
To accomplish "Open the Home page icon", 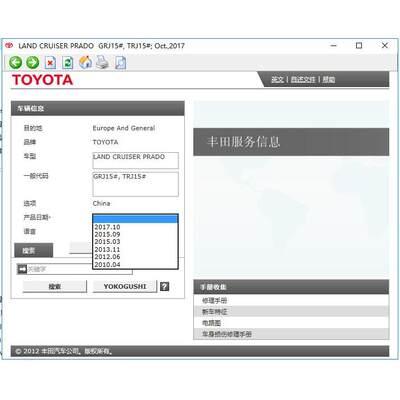I will (85, 62).
